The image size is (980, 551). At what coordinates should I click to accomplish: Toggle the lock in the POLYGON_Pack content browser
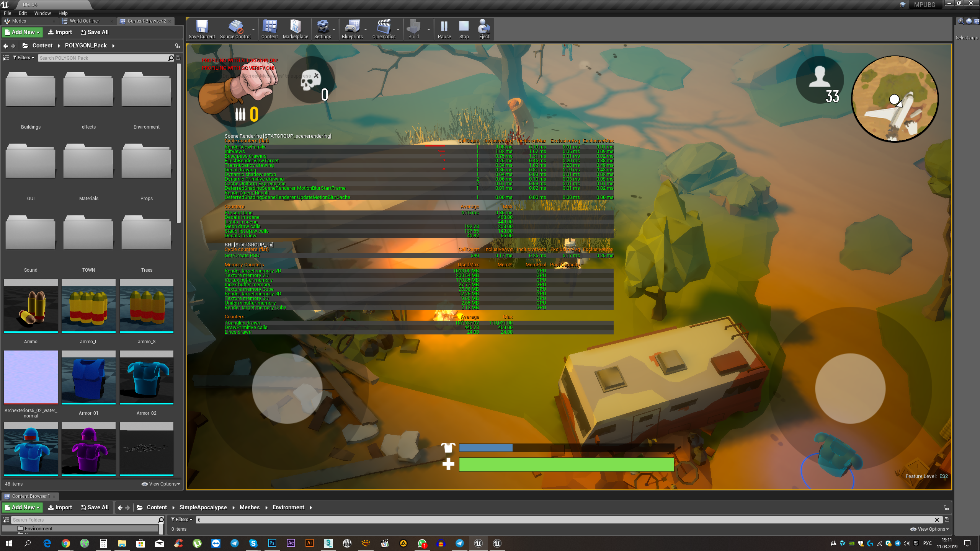point(178,46)
